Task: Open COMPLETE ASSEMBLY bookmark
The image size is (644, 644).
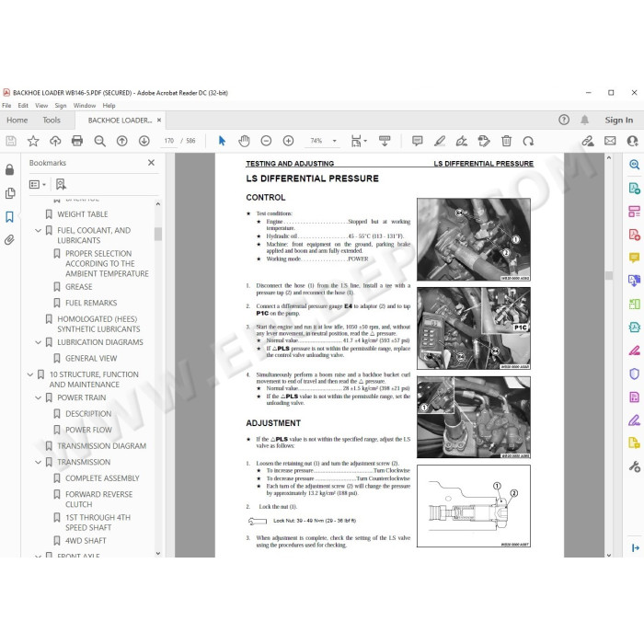Action: pos(102,478)
